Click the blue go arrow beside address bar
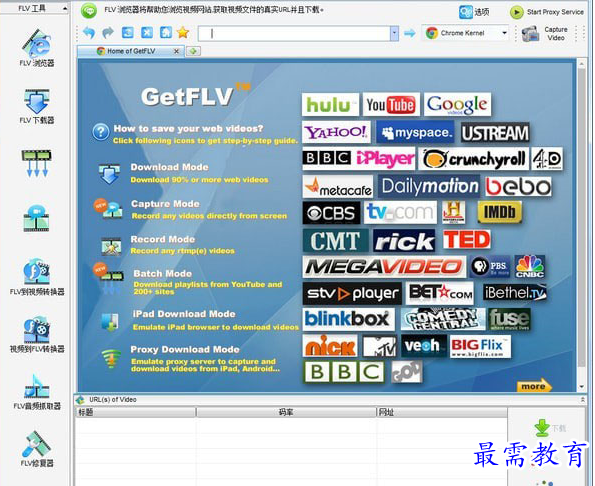The width and height of the screenshot is (595, 486). click(409, 33)
